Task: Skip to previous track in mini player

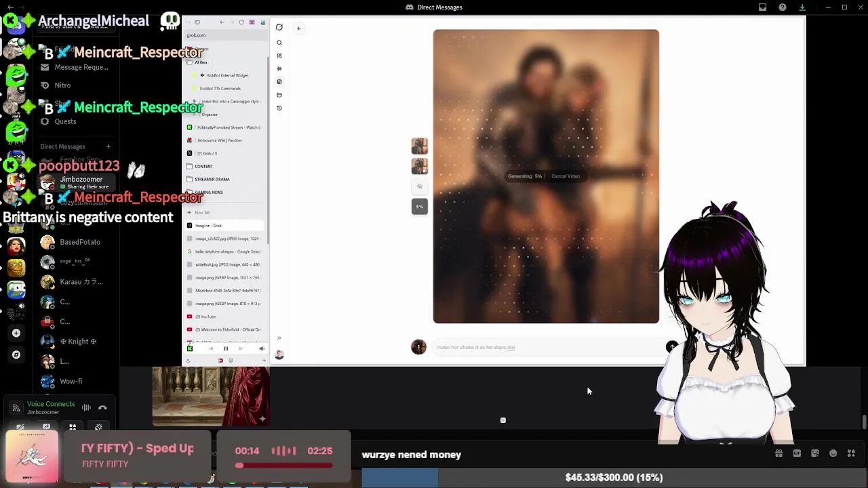Action: (211, 348)
